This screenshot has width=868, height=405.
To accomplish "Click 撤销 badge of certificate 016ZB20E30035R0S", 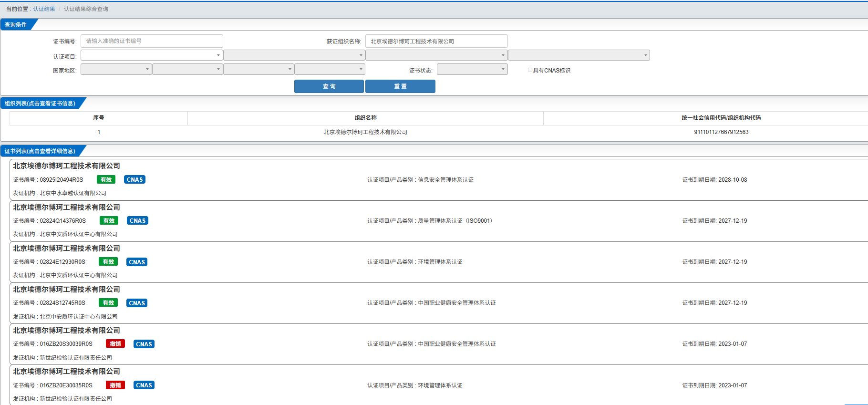I will (x=115, y=385).
